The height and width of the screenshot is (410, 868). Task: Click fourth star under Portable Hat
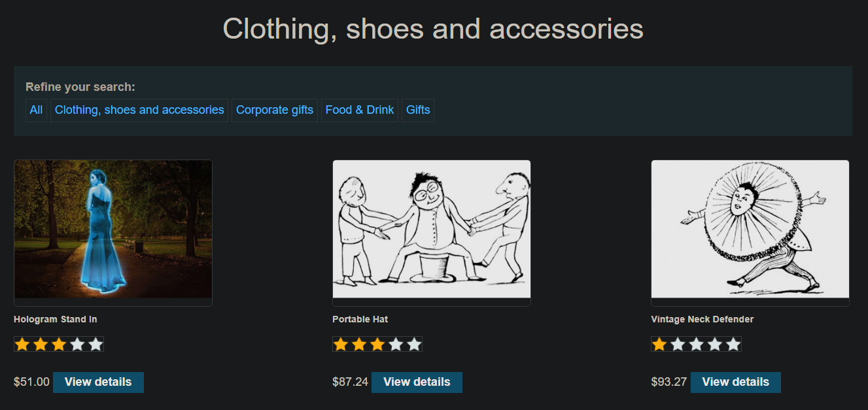pos(396,344)
